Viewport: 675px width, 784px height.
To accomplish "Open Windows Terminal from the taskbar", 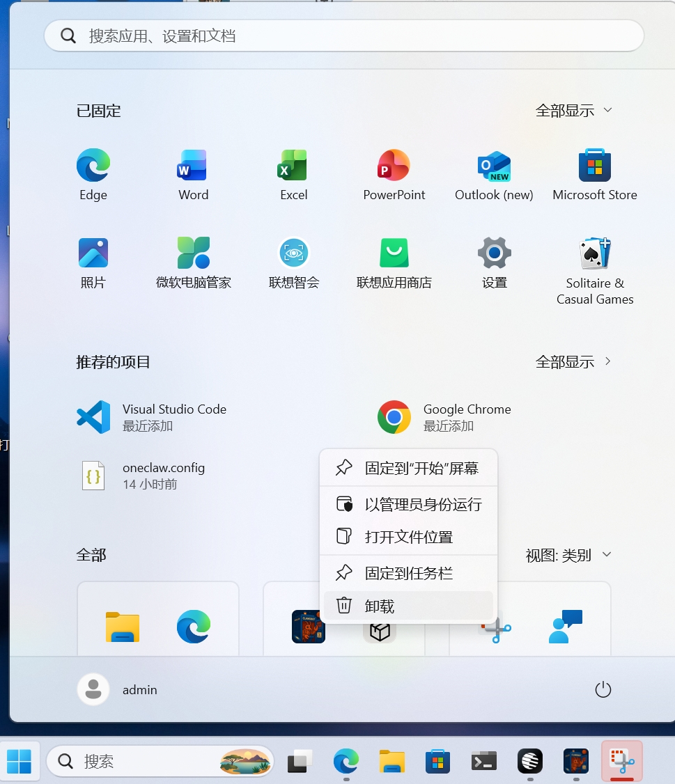I will click(x=484, y=762).
